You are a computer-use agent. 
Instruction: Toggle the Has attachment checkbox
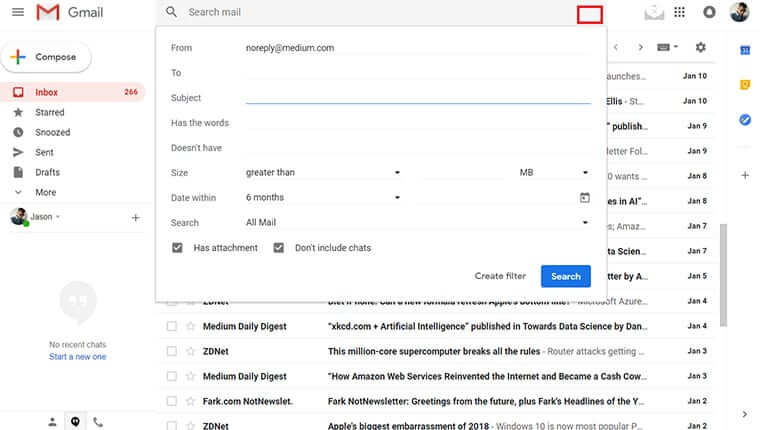tap(177, 248)
